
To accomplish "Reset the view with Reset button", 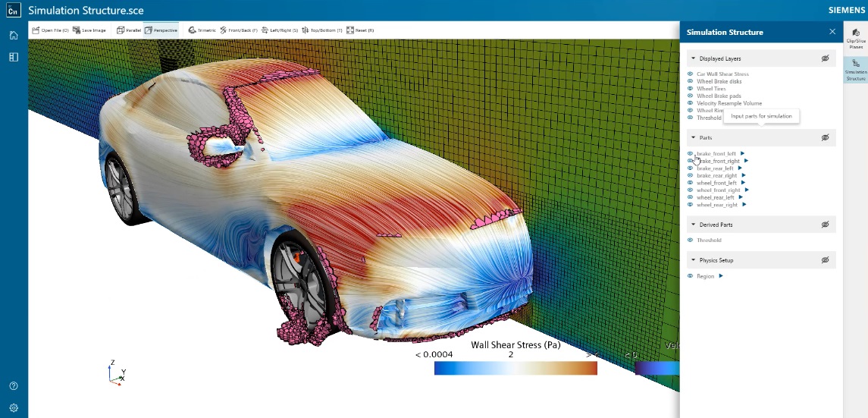I will click(x=349, y=30).
